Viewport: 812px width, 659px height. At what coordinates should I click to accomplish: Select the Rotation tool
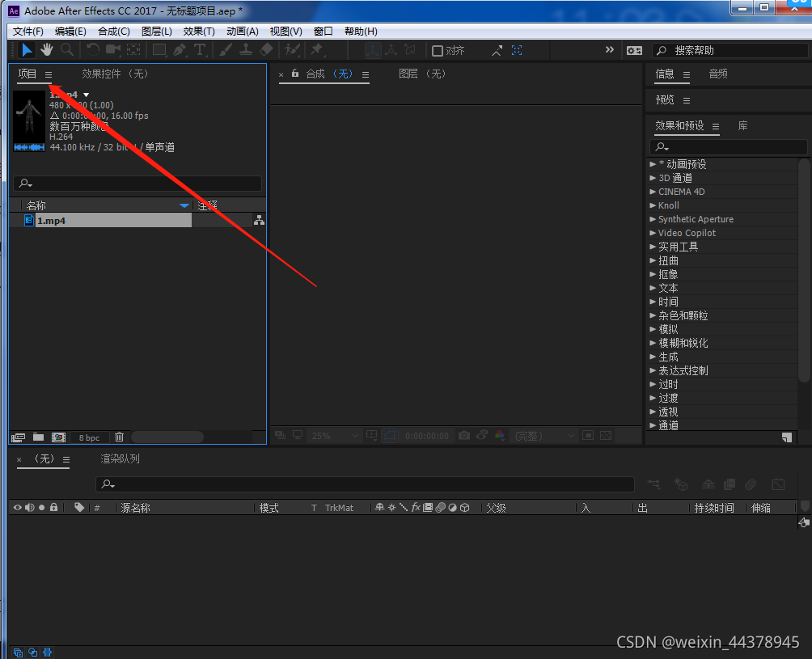pyautogui.click(x=93, y=50)
